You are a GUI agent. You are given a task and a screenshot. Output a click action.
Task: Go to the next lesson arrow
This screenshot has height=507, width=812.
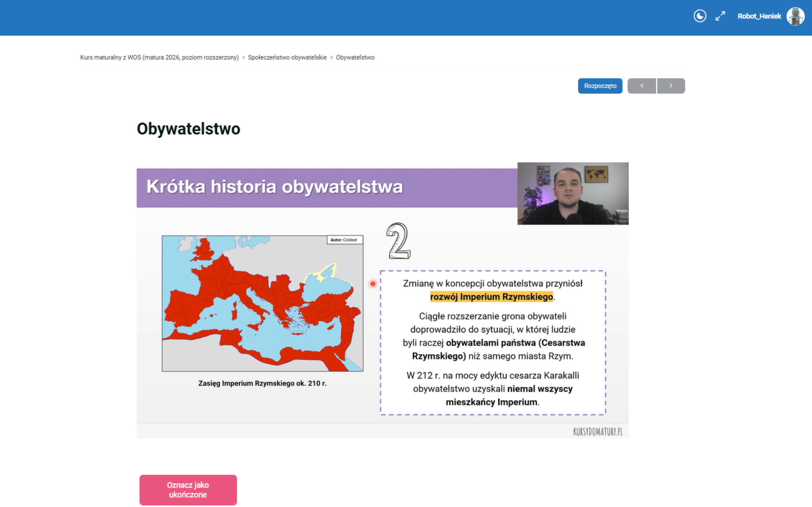click(671, 86)
